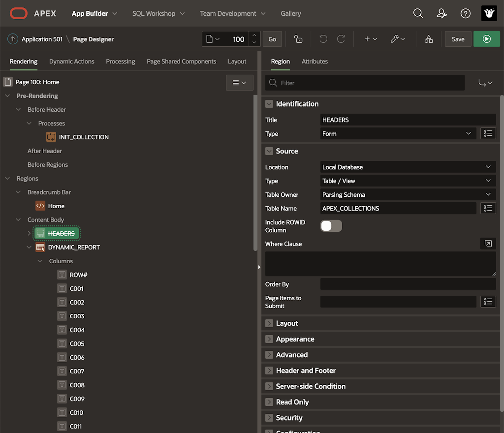The height and width of the screenshot is (433, 504).
Task: Undo the last change
Action: point(323,39)
